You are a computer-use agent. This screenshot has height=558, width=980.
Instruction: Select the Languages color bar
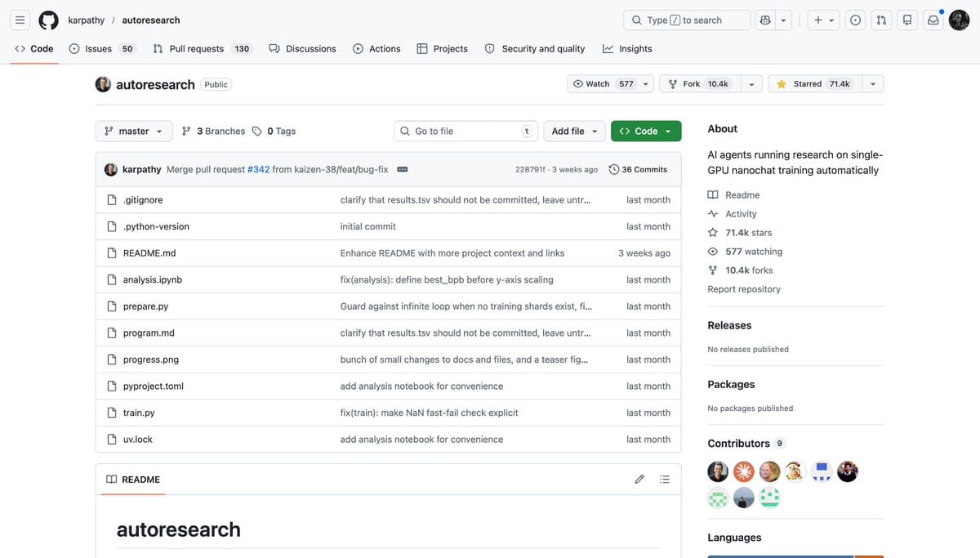tap(795, 556)
